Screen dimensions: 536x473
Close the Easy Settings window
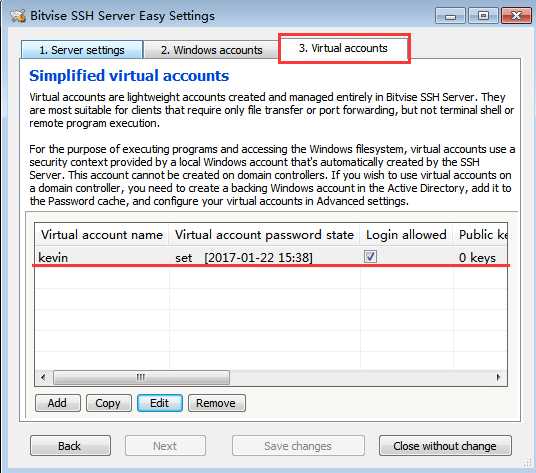coord(516,16)
